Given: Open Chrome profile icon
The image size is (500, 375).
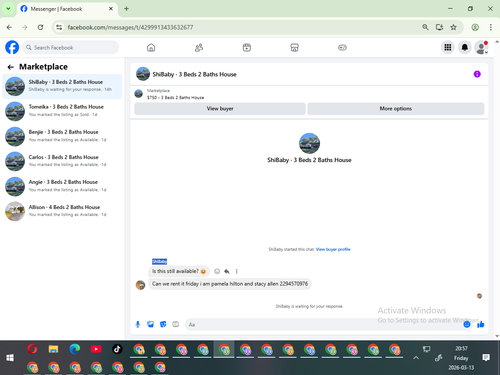Looking at the screenshot, I should [x=475, y=27].
